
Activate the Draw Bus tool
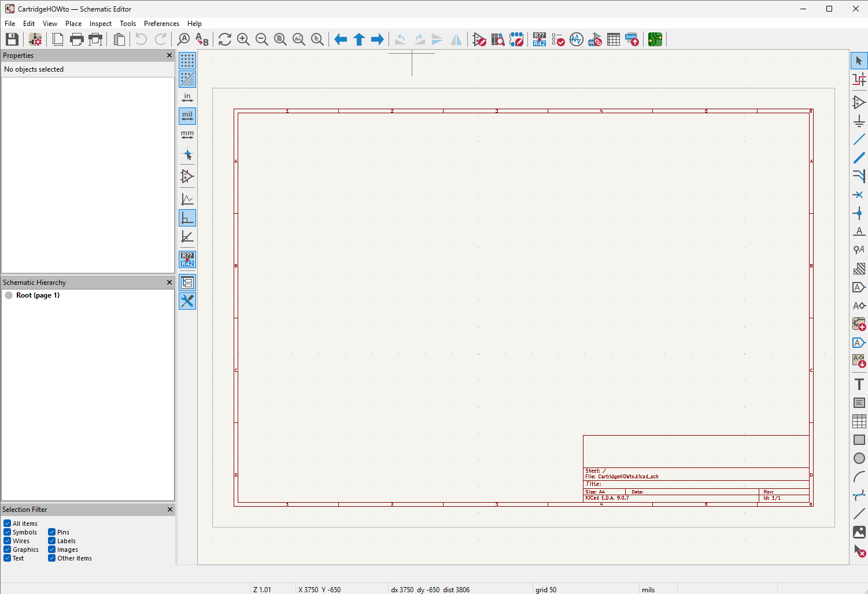point(859,158)
